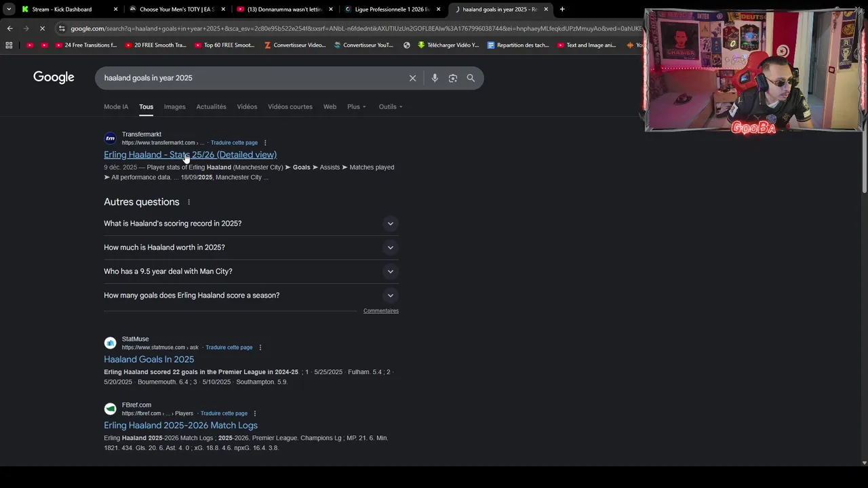This screenshot has height=488, width=868.
Task: Open more options for StatMuse result
Action: click(260, 348)
